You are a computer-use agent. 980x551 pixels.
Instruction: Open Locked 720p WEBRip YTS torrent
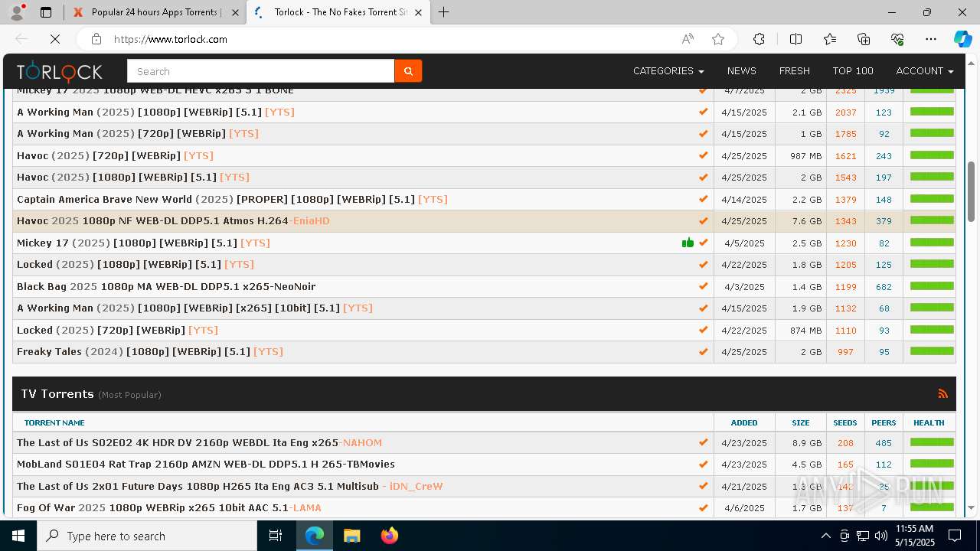click(x=117, y=330)
